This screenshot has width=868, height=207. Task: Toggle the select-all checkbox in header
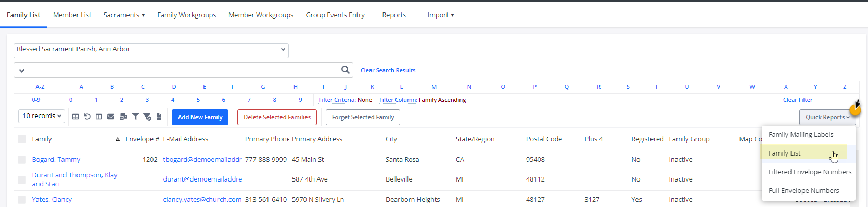pos(22,139)
